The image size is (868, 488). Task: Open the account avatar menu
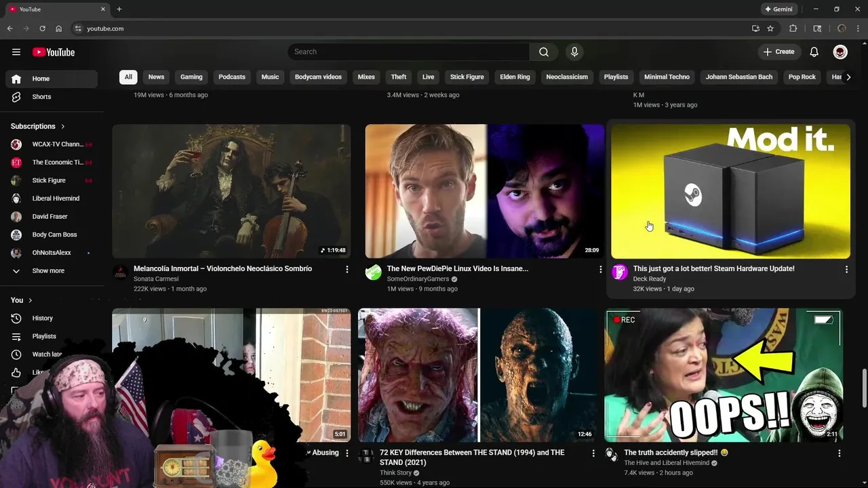click(x=840, y=52)
